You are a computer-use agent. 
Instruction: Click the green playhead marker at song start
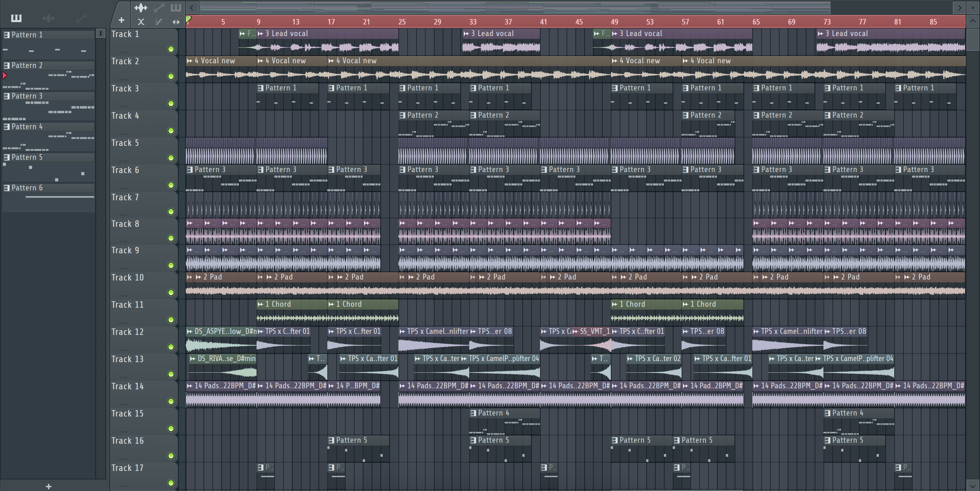[x=188, y=19]
